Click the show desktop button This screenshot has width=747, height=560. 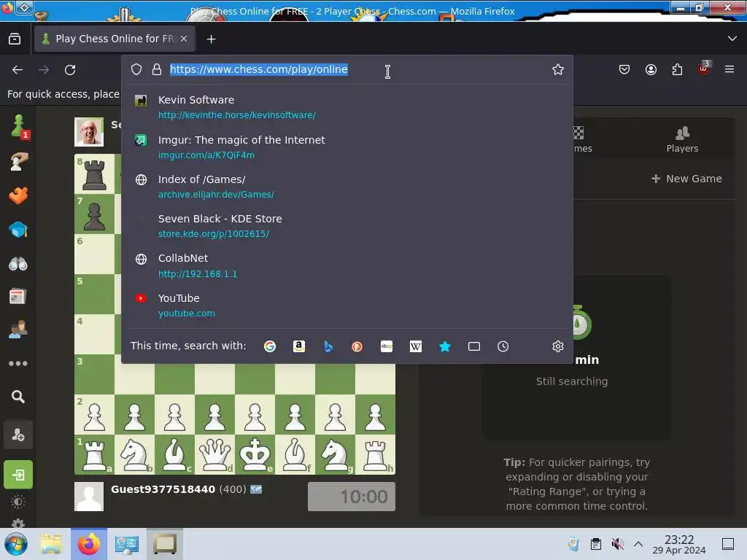click(x=728, y=544)
